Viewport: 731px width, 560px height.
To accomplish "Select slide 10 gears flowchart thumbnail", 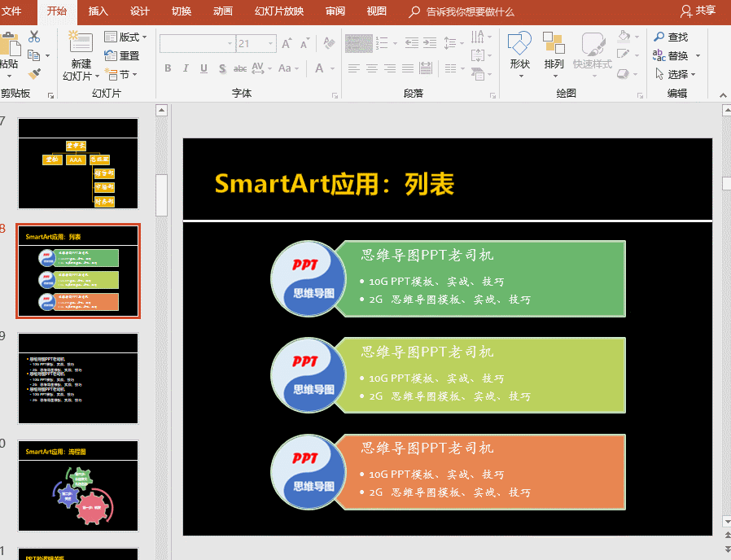I will point(78,486).
